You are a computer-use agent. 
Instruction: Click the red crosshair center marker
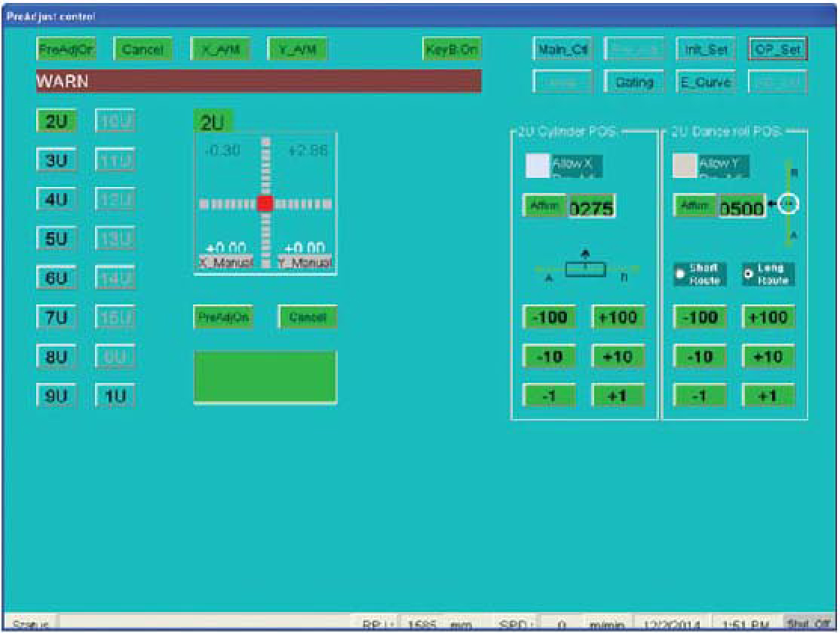coord(264,203)
